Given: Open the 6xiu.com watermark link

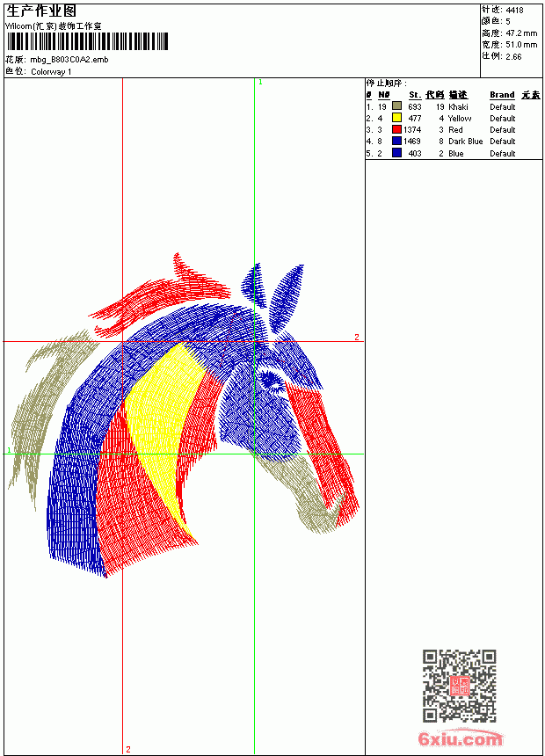Looking at the screenshot, I should click(x=460, y=738).
